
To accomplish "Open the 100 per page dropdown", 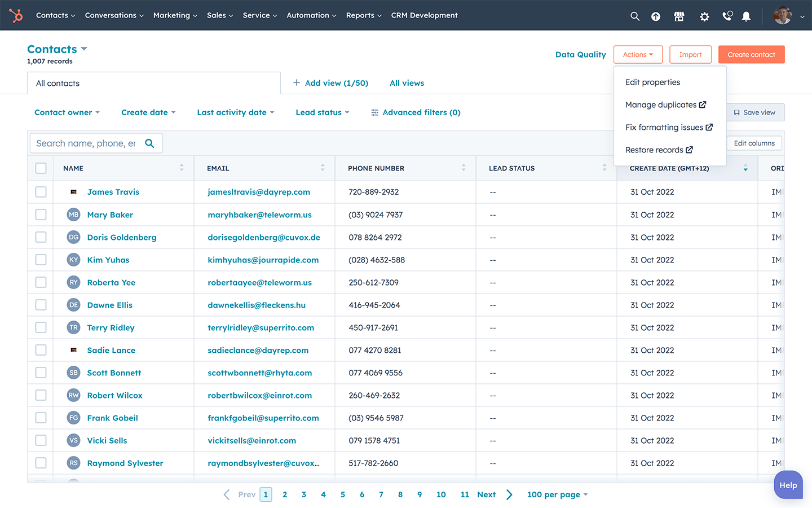I will point(557,494).
